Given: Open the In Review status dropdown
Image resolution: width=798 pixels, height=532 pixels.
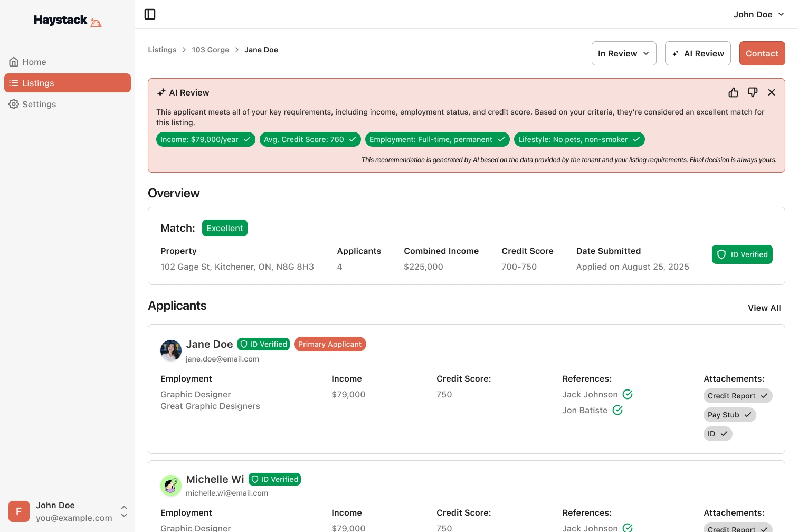Looking at the screenshot, I should point(624,53).
